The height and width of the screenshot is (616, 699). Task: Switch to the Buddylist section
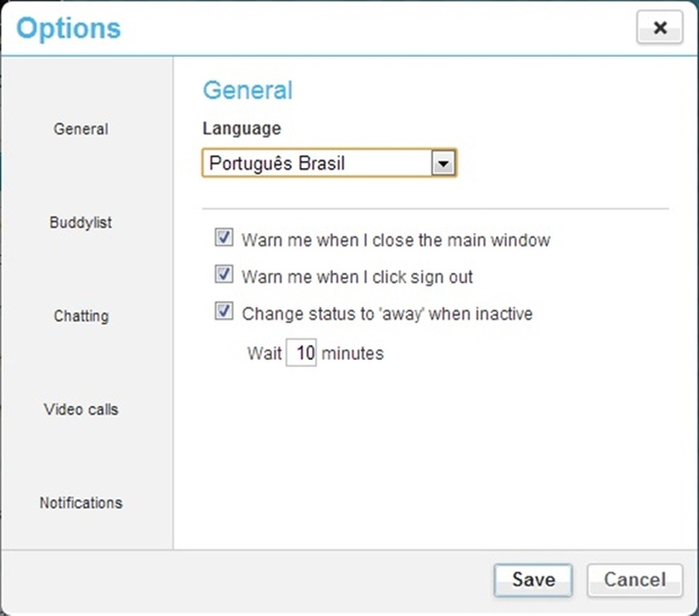pos(80,222)
